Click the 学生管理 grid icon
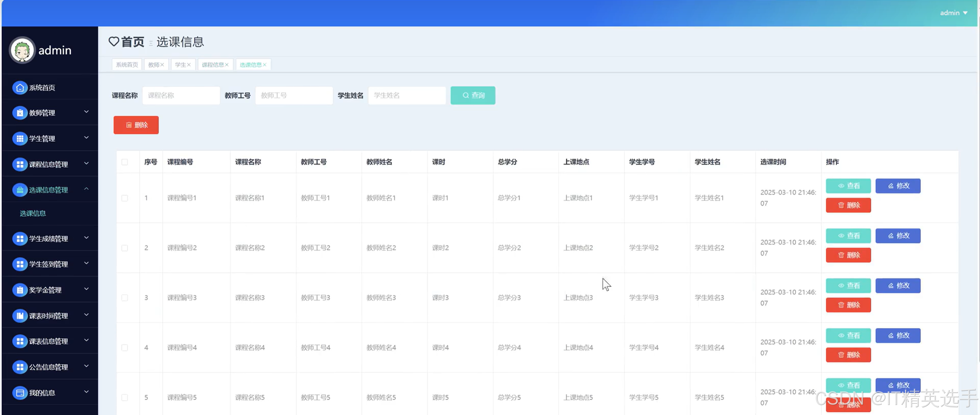This screenshot has width=980, height=415. [20, 138]
